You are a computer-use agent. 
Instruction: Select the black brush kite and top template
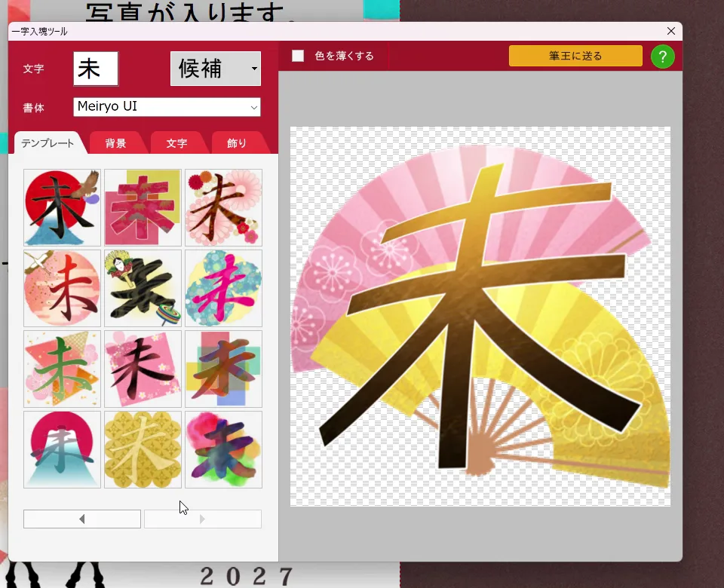143,288
